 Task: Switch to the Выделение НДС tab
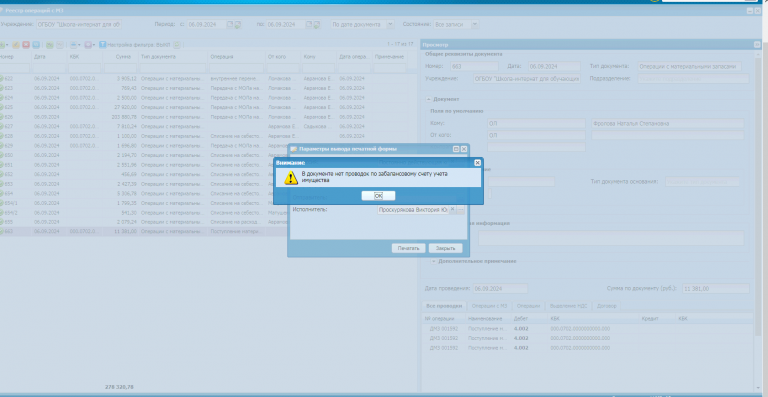pyautogui.click(x=568, y=306)
